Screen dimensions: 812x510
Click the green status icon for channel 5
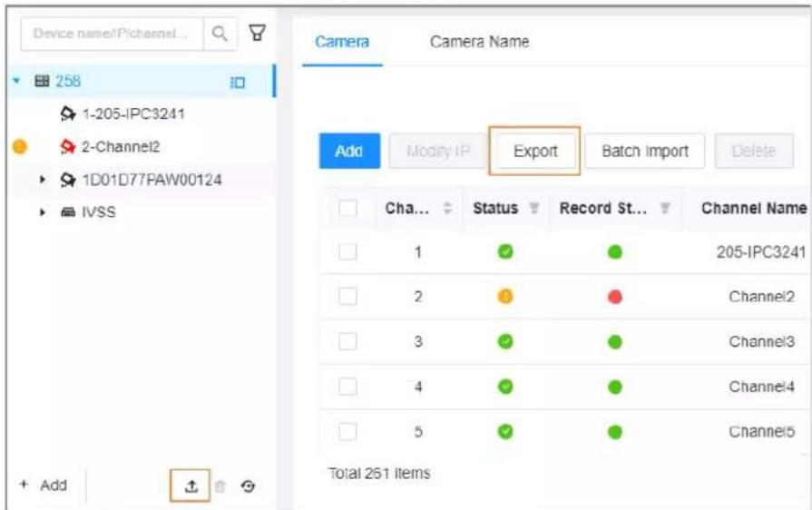click(x=505, y=432)
